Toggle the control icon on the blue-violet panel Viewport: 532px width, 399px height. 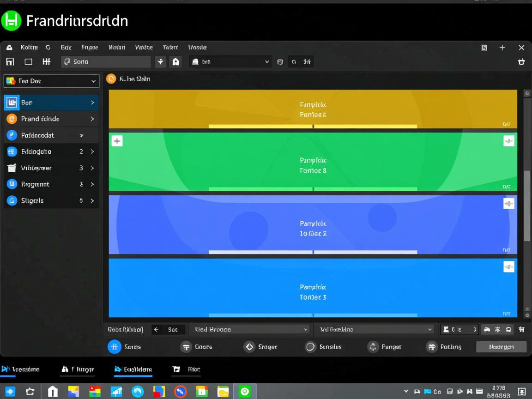coord(508,204)
